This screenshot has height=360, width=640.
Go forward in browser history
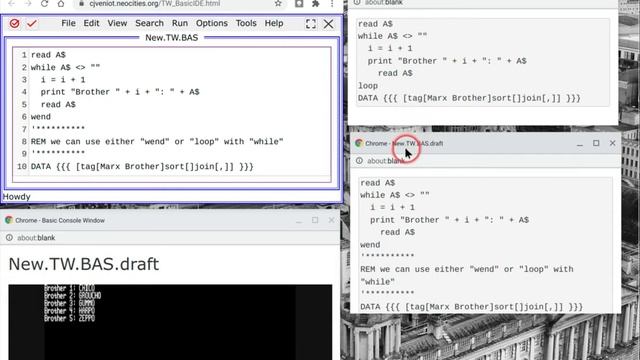point(28,3)
